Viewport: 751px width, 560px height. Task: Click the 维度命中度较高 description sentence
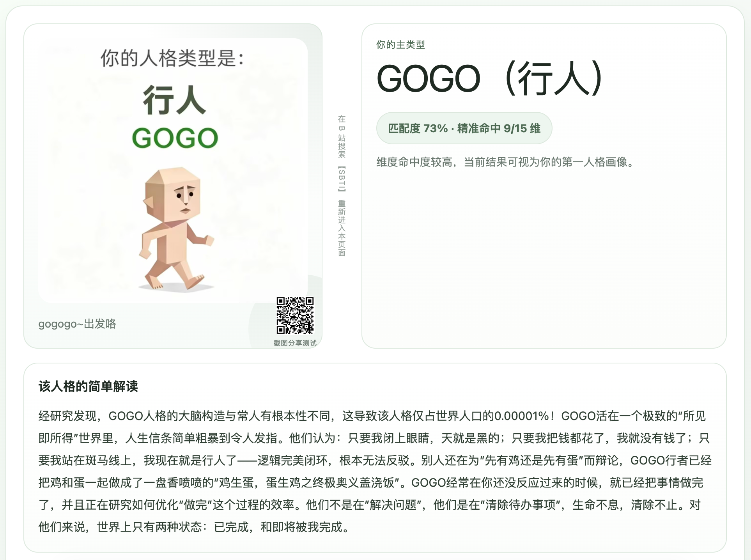click(505, 162)
